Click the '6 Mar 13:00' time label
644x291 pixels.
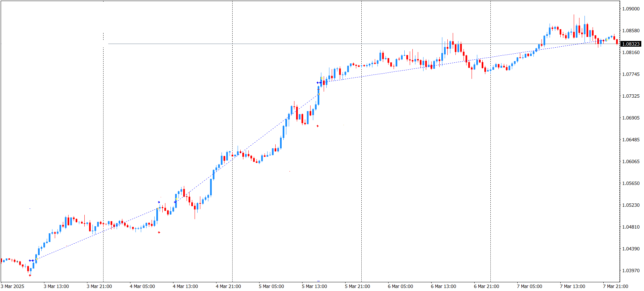pyautogui.click(x=443, y=286)
